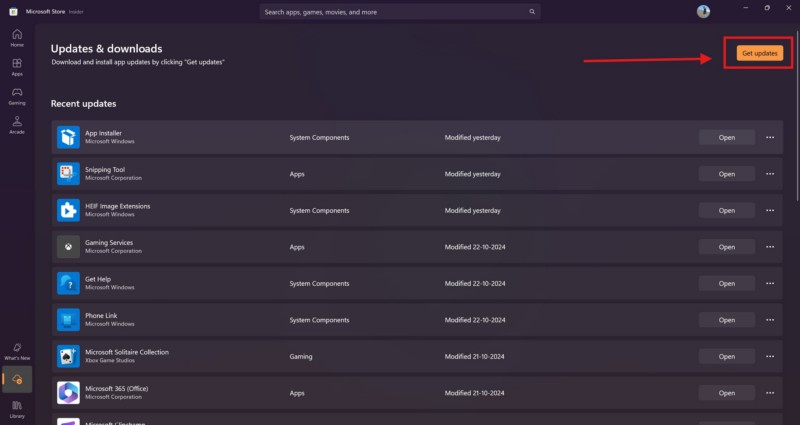This screenshot has width=800, height=425.
Task: Expand more options for App Installer
Action: point(770,137)
